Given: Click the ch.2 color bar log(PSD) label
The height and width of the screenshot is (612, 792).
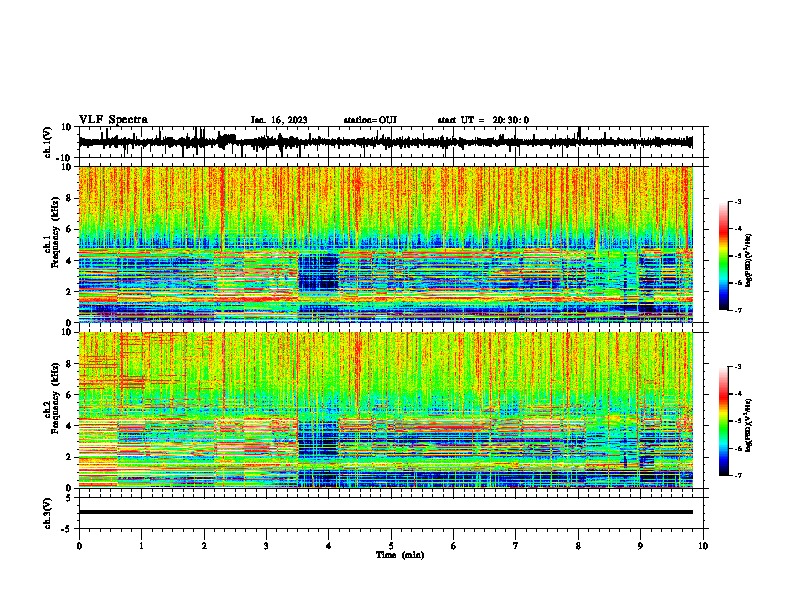Looking at the screenshot, I should (749, 425).
